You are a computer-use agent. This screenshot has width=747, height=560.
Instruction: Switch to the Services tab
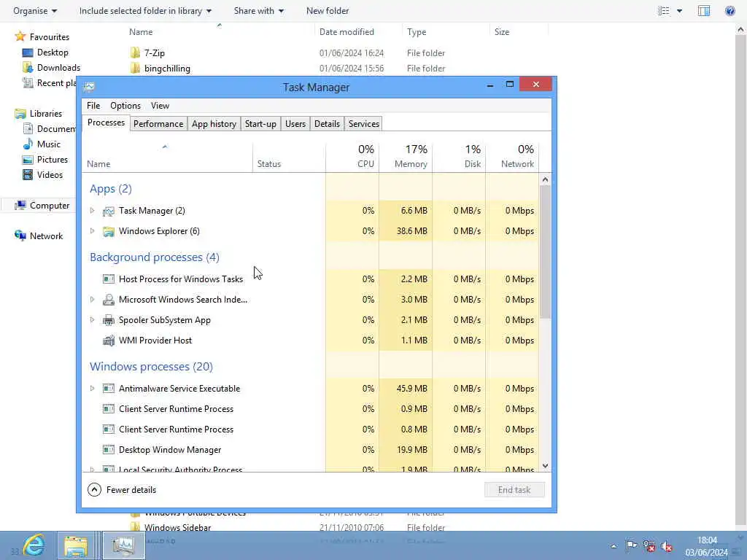coord(363,124)
